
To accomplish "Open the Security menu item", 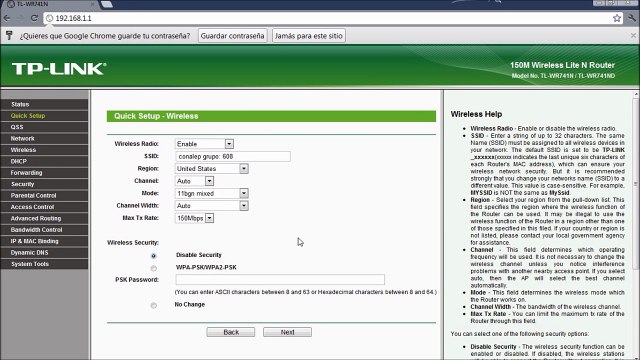I will click(44, 184).
